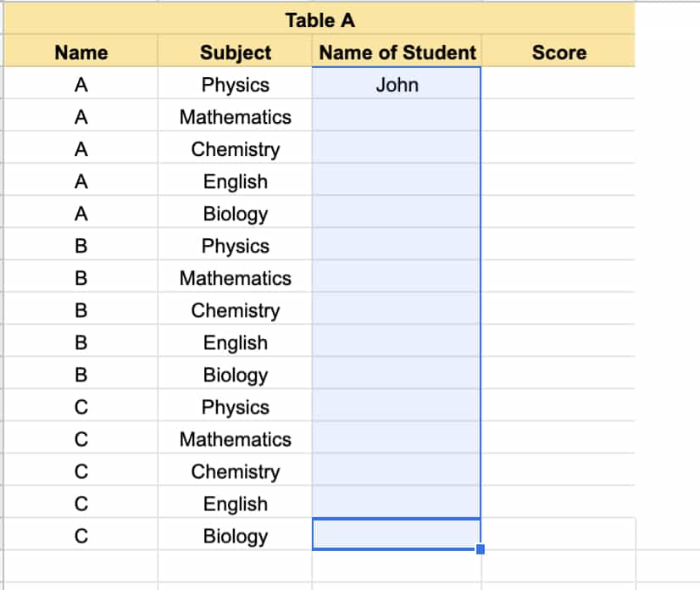The image size is (700, 590).
Task: Select Mathematics cell in B's rows
Action: 235,276
